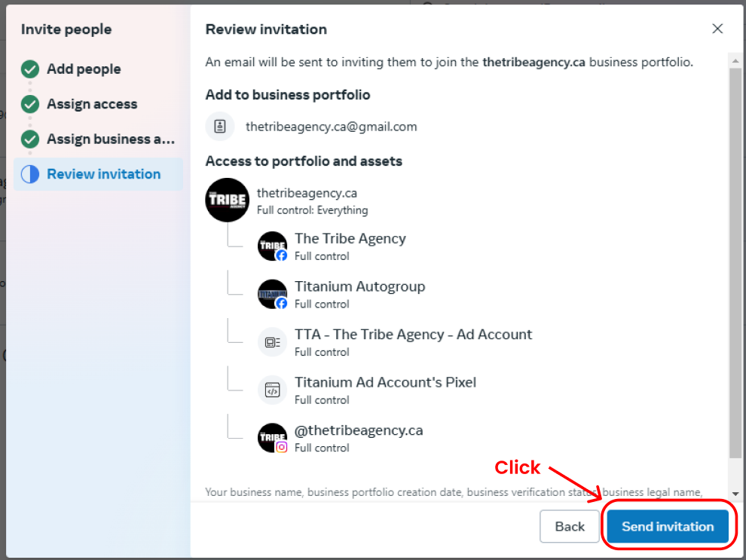Click the contact card icon beside email
This screenshot has height=560, width=746.
(x=220, y=127)
